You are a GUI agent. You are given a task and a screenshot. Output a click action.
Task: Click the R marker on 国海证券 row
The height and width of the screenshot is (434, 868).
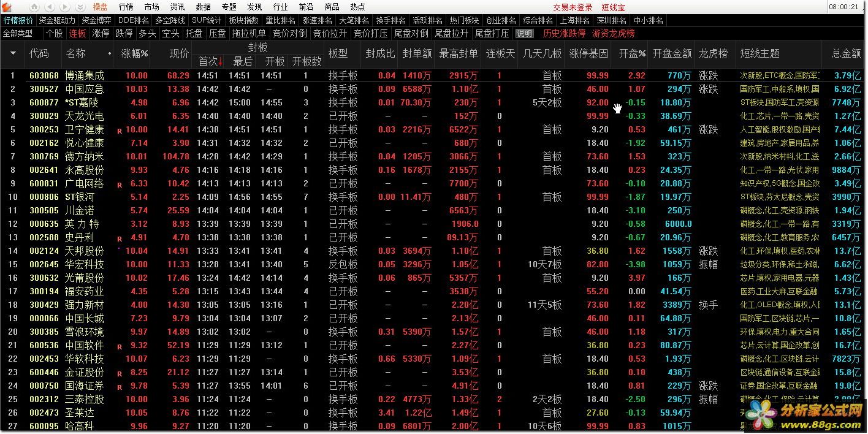click(x=119, y=387)
